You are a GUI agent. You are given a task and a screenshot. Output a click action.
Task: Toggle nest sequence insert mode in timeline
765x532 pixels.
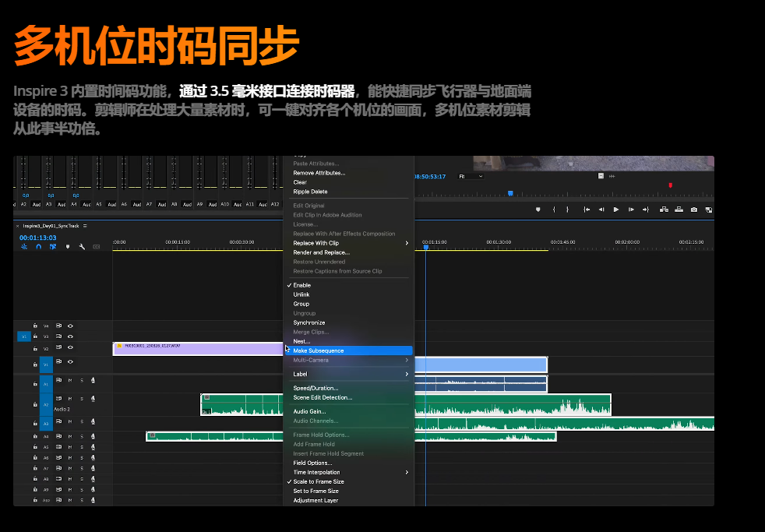[x=24, y=247]
